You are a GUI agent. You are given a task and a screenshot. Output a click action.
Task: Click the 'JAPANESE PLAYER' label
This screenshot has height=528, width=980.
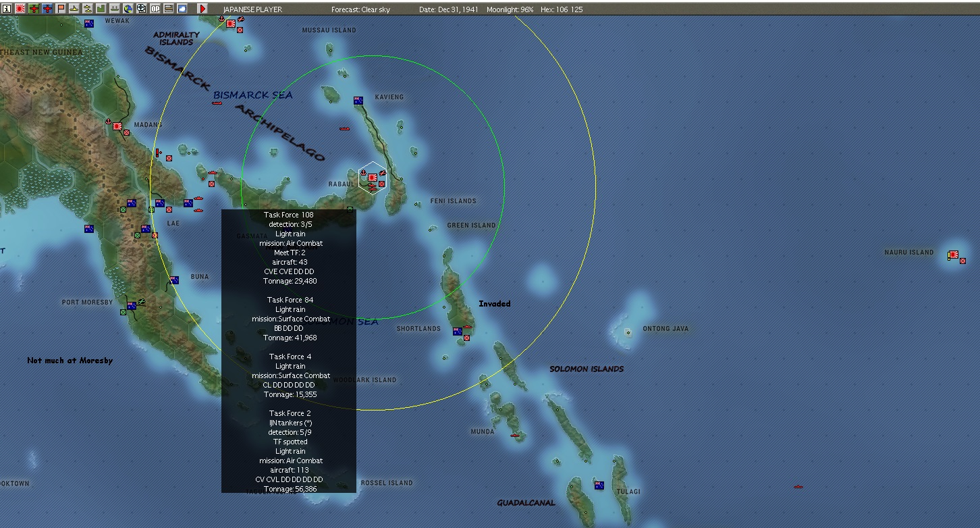252,9
